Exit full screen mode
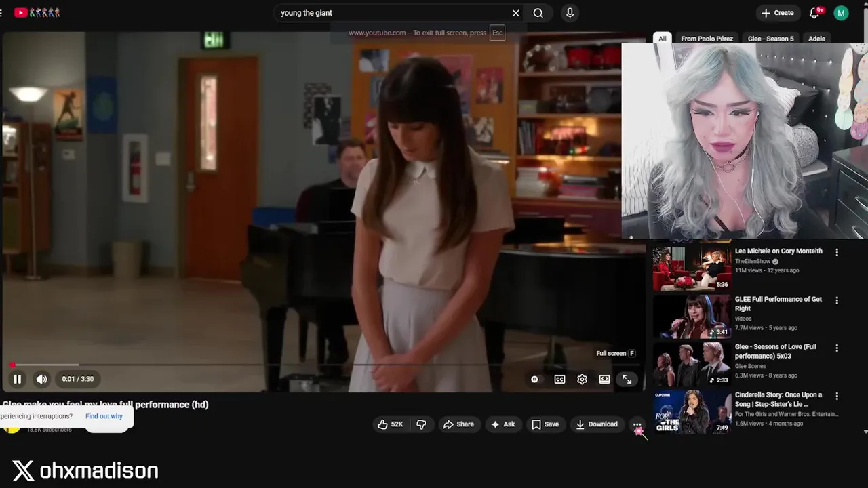The width and height of the screenshot is (868, 488). pos(627,380)
